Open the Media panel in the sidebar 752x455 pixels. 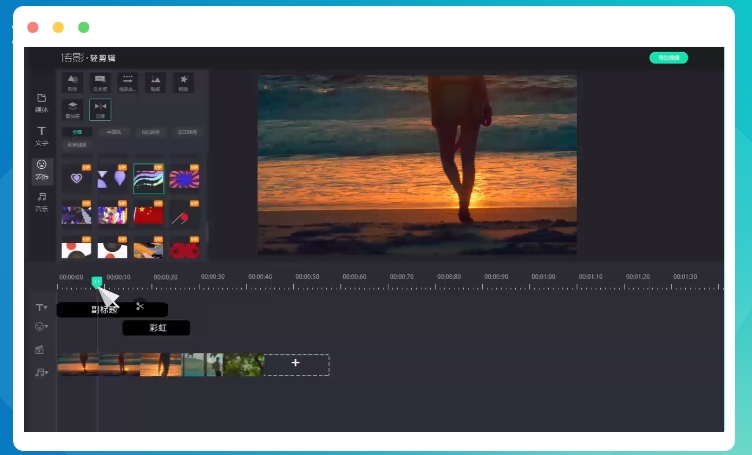coord(41,100)
